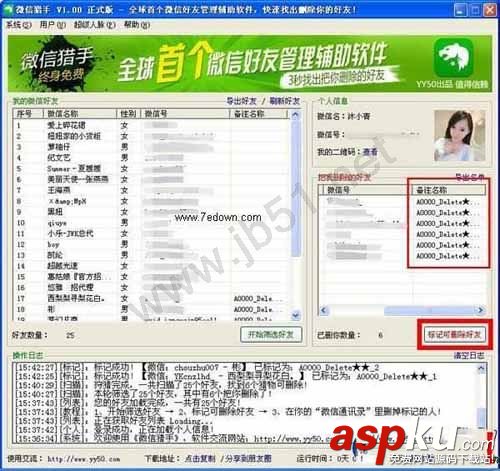
Task: Click 点击复制 download address link
Action: (x=200, y=459)
